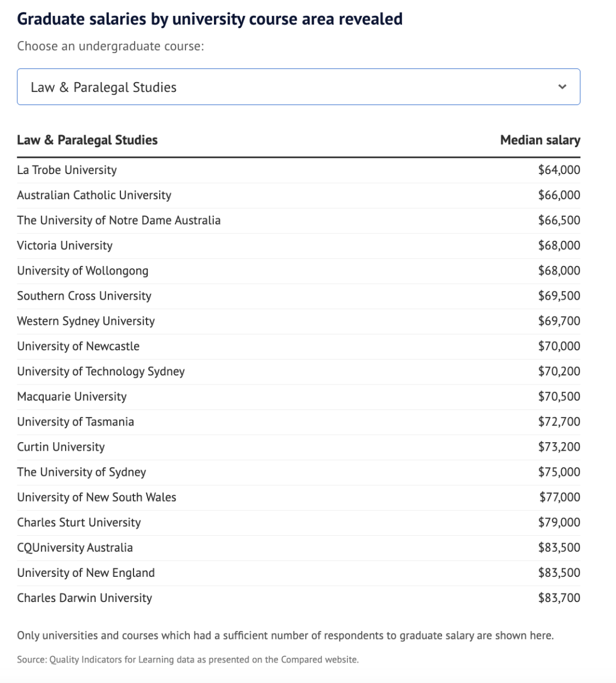Click the Victoria University row
Image resolution: width=616 pixels, height=683 pixels.
(65, 245)
